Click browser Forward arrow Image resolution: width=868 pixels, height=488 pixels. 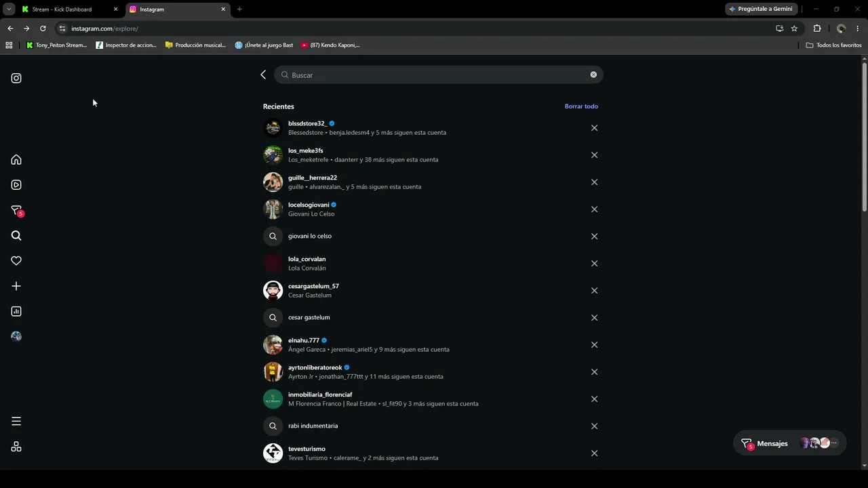(26, 28)
